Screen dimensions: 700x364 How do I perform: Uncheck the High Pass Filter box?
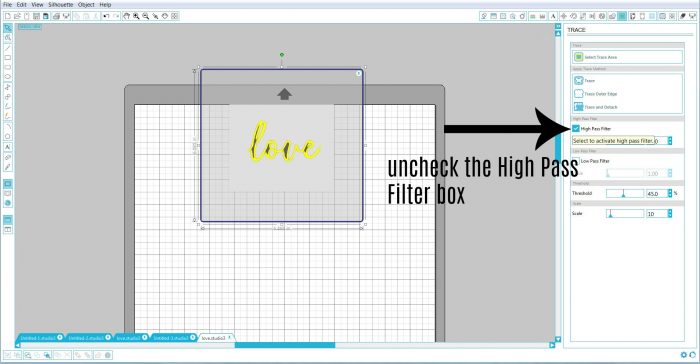(x=576, y=129)
